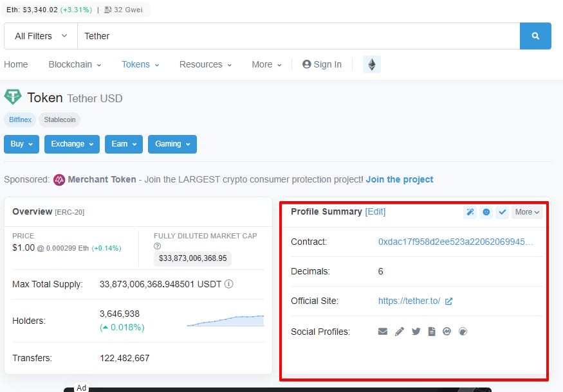Click the Eth price $3,340.02 at top
This screenshot has height=392, width=563.
pyautogui.click(x=40, y=10)
